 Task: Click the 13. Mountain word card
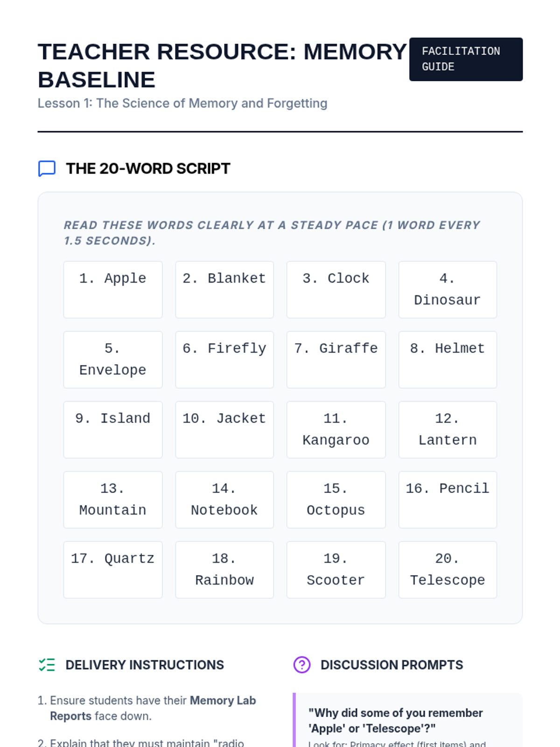[x=113, y=500]
